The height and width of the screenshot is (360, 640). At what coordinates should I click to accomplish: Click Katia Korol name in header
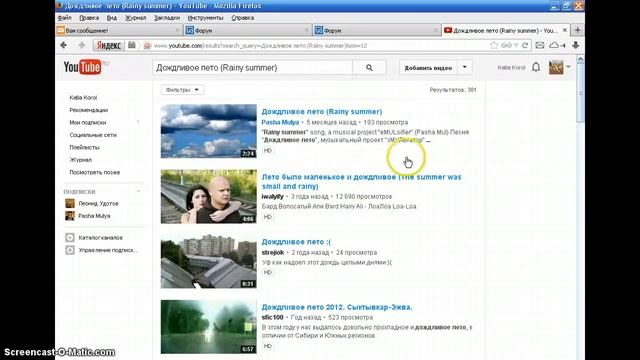tap(511, 67)
